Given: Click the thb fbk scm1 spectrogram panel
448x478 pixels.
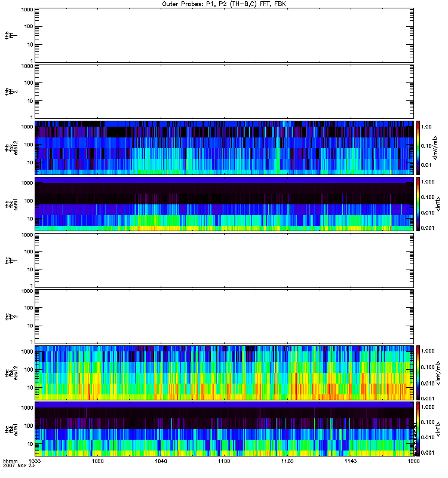Looking at the screenshot, I should [223, 203].
